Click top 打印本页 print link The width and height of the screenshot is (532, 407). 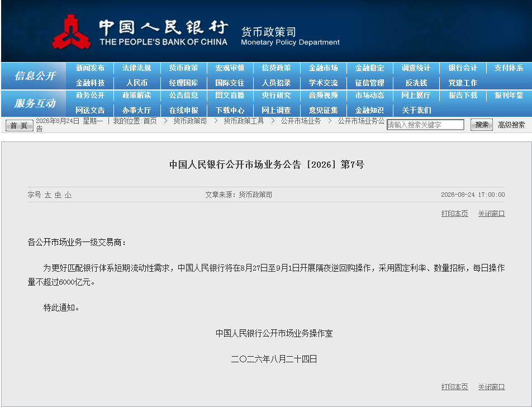pos(455,214)
